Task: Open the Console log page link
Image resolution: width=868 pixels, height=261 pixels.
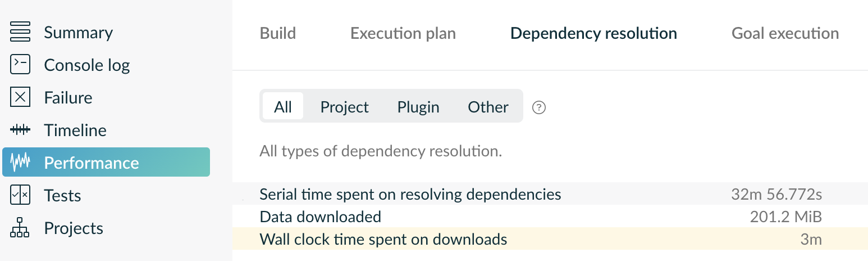Action: tap(87, 65)
